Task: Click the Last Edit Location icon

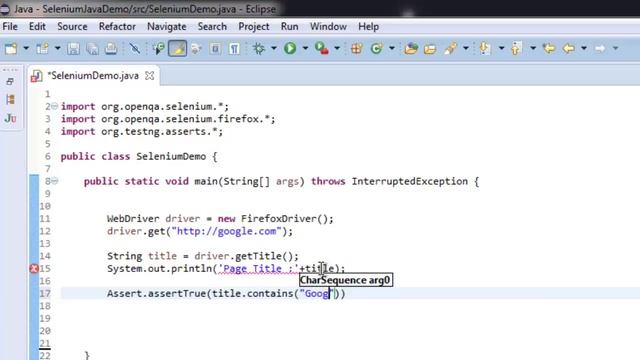Action: 549,49
